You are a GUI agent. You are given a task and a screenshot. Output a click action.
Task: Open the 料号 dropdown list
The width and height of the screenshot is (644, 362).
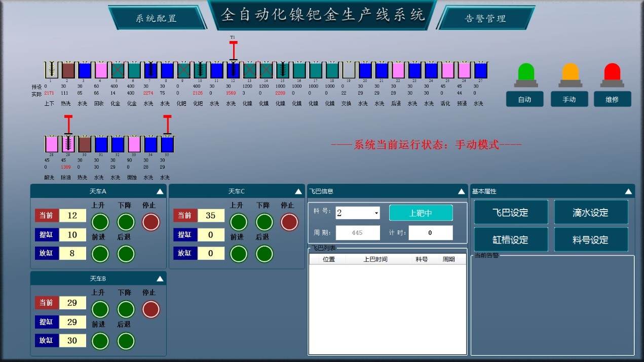(x=376, y=213)
